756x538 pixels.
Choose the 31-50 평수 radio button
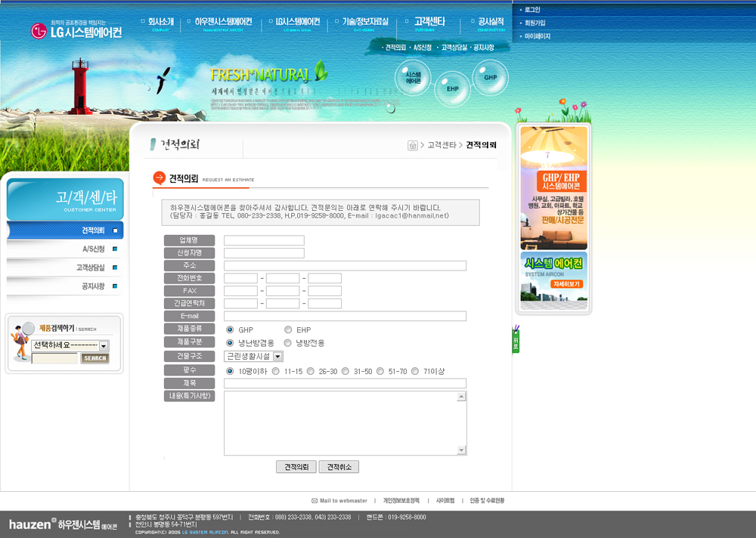coord(345,371)
